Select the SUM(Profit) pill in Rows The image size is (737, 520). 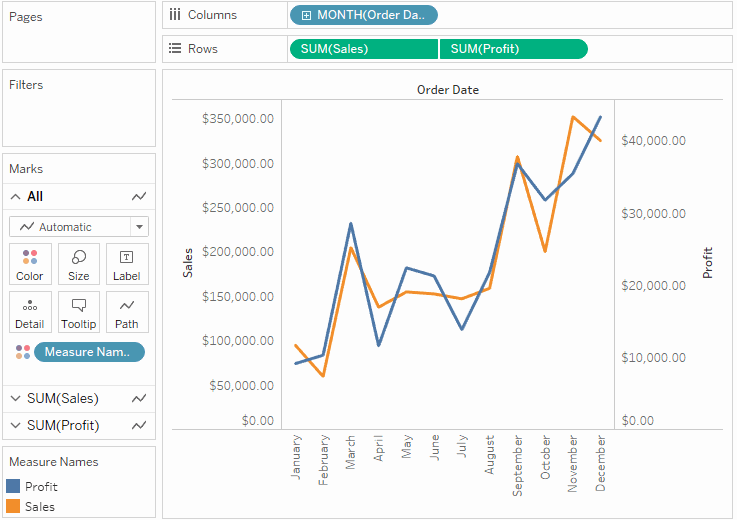pyautogui.click(x=514, y=49)
